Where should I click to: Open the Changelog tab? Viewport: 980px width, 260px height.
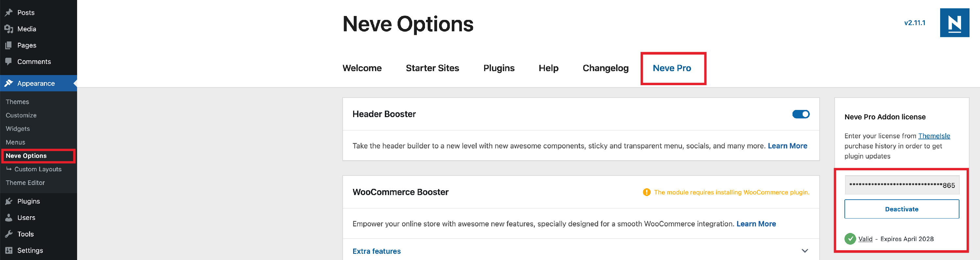(x=605, y=68)
